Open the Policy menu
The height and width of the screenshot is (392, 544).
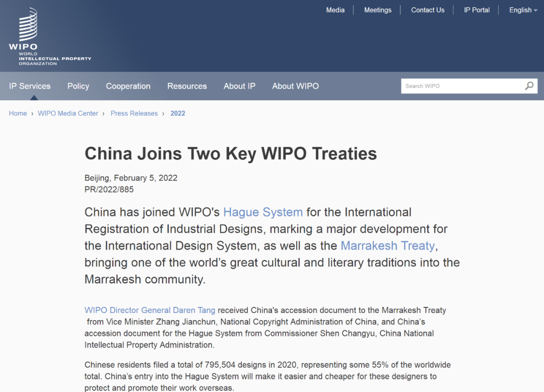[x=78, y=86]
